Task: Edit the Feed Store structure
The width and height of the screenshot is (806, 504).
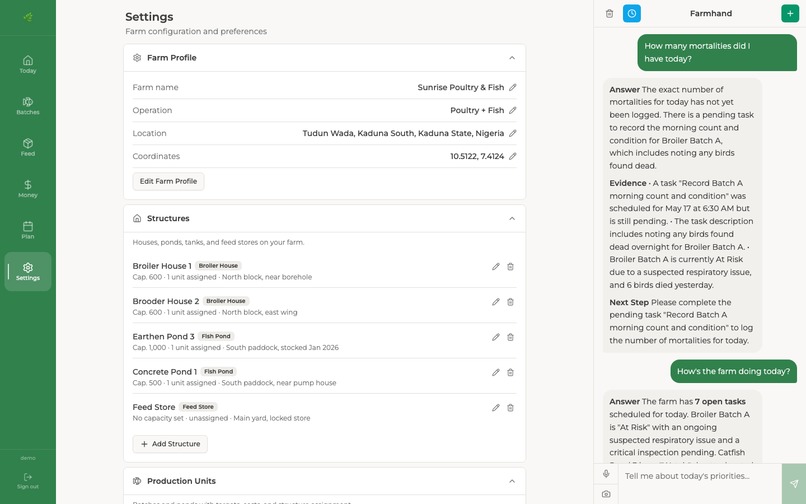Action: [x=496, y=408]
